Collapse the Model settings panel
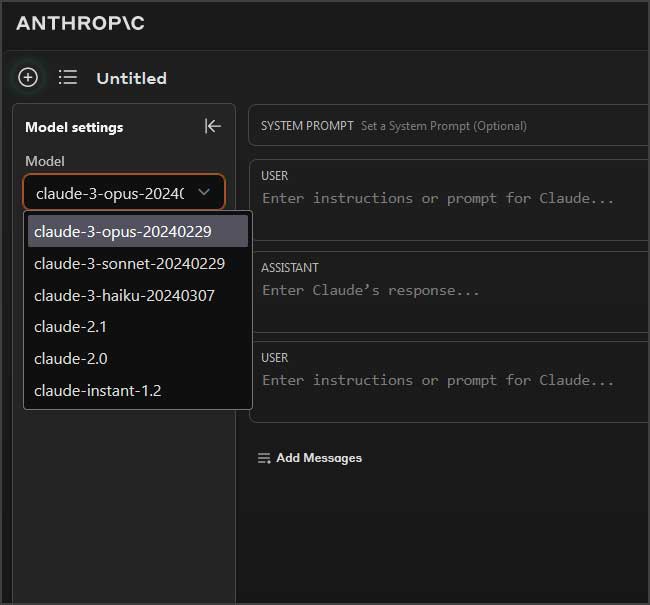The height and width of the screenshot is (605, 650). coord(213,126)
